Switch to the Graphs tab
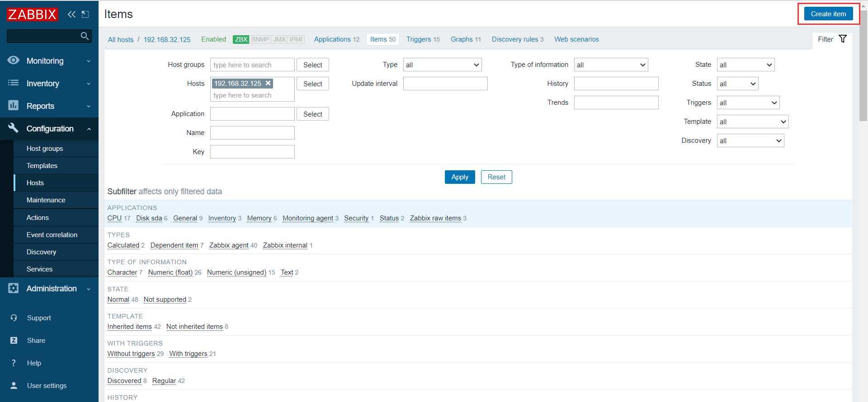 tap(462, 39)
